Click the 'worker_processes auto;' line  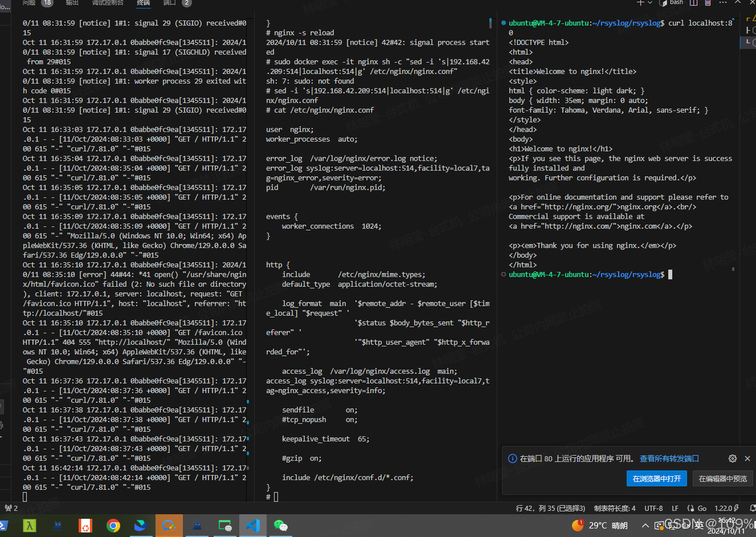(x=312, y=139)
